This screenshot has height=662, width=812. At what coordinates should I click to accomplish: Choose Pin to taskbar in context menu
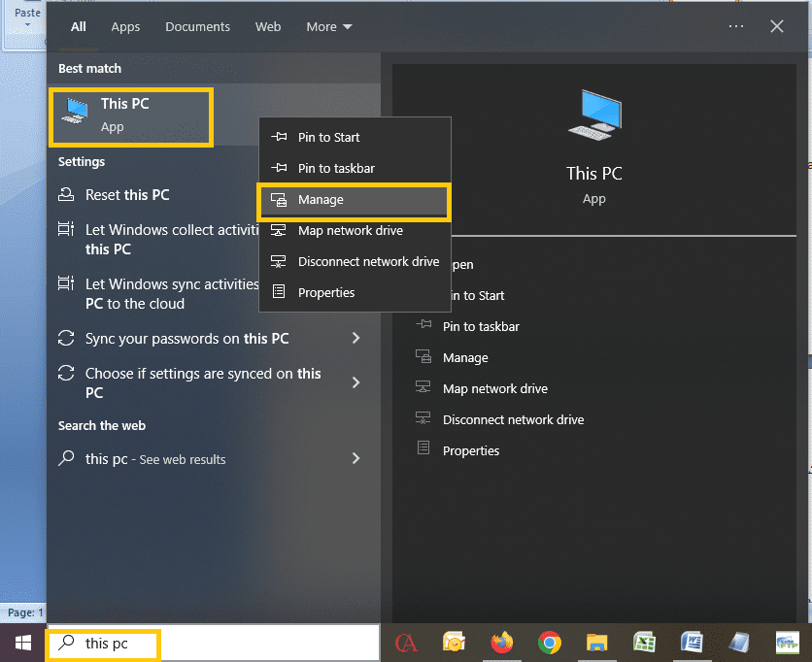point(355,168)
